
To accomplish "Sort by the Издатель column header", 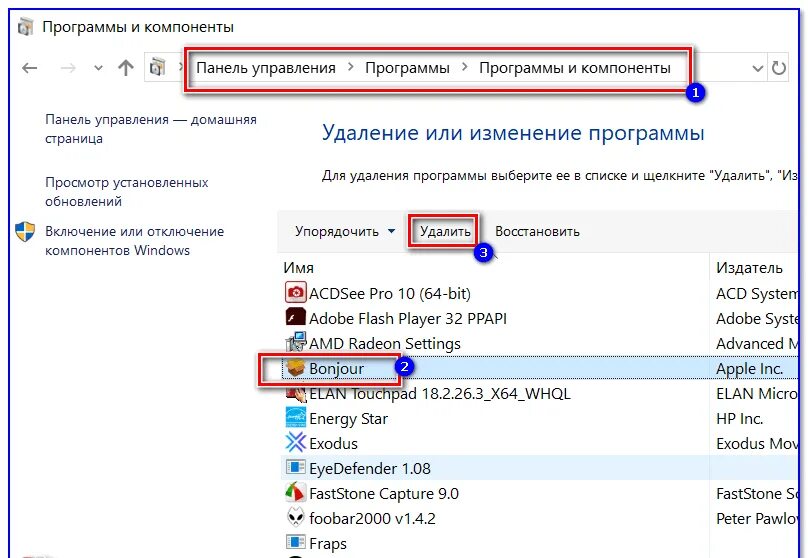I will pos(749,268).
